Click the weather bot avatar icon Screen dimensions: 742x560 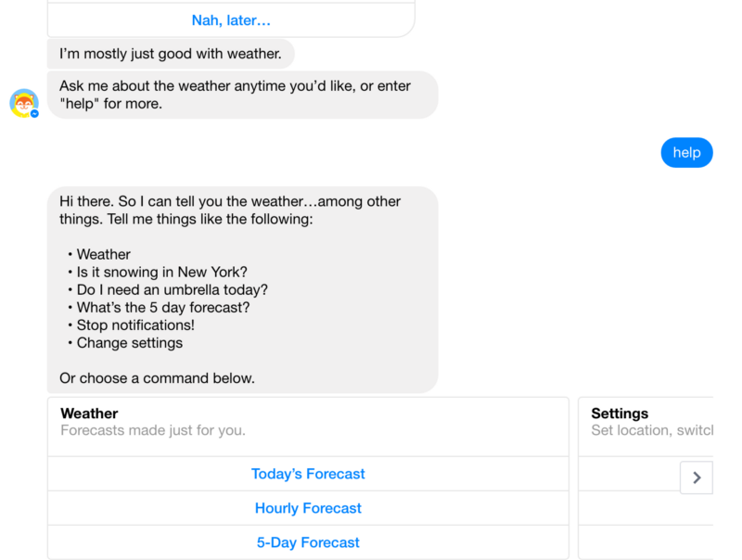coord(23,102)
